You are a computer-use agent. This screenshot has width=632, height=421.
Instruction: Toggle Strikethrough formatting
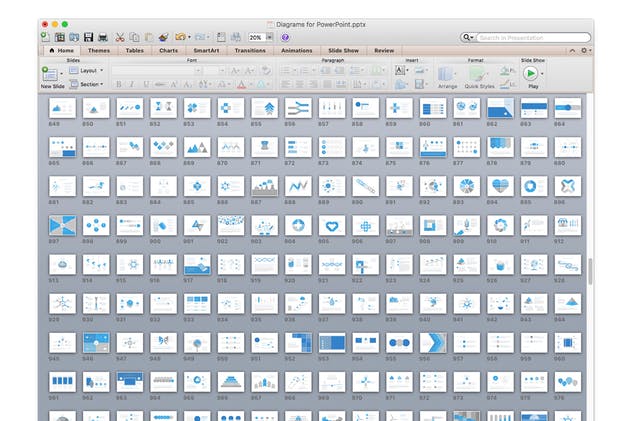[160, 85]
